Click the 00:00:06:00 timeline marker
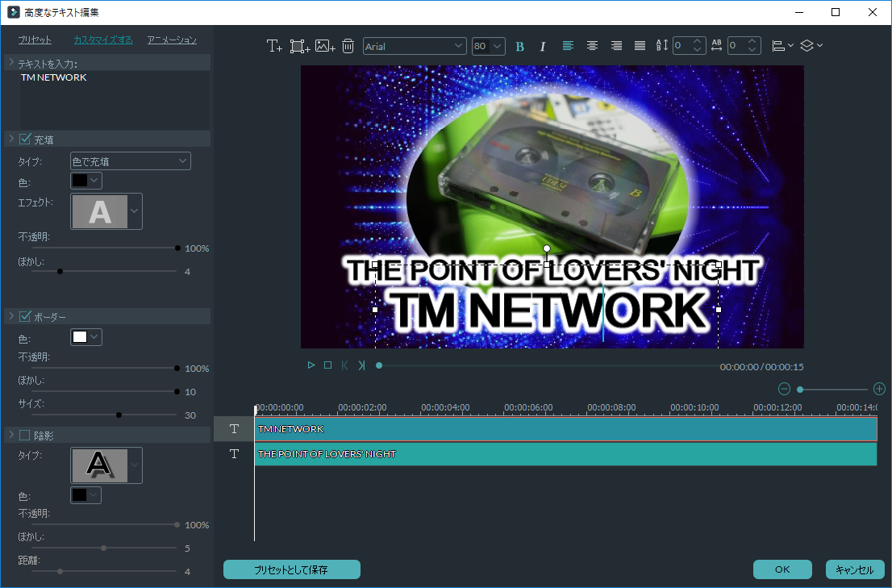 click(x=528, y=407)
